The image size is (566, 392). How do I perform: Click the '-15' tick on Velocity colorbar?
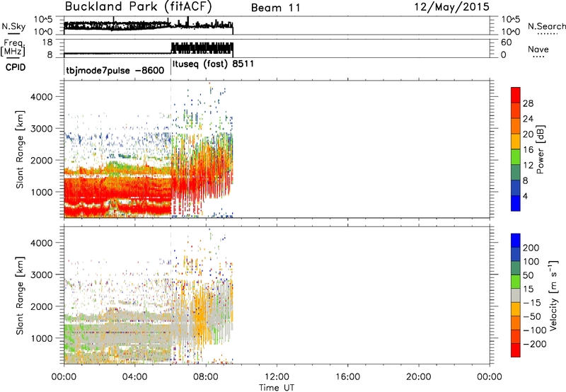click(x=532, y=303)
